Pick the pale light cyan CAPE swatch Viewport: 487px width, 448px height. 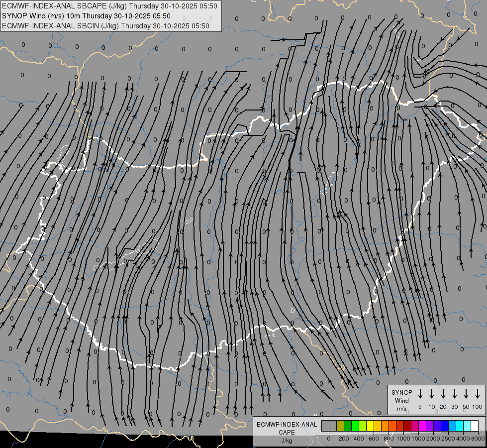(x=467, y=426)
